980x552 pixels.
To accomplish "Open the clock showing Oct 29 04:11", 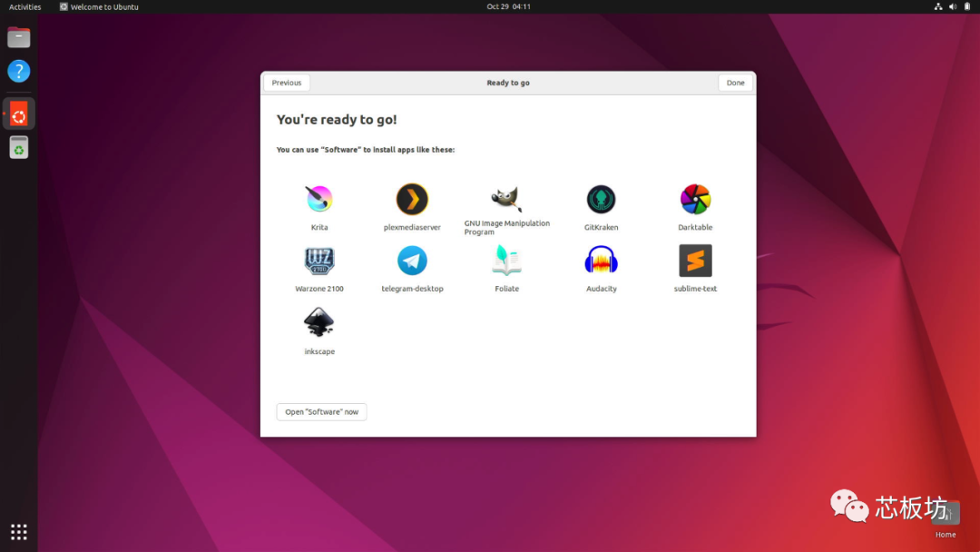I will pyautogui.click(x=509, y=6).
